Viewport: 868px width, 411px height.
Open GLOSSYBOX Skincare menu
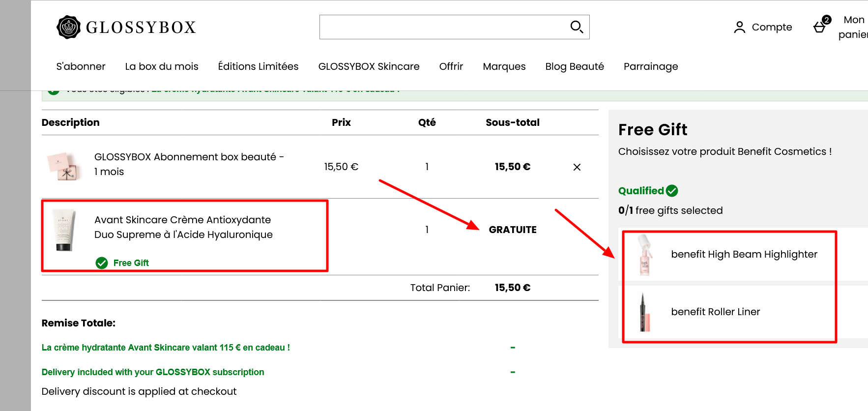(369, 66)
